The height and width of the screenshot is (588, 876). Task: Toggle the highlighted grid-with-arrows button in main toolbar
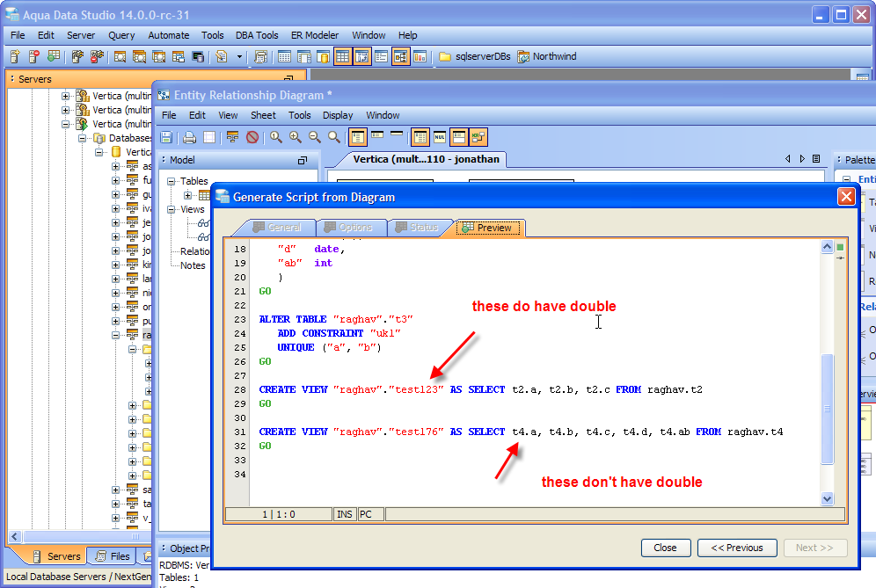tap(362, 56)
